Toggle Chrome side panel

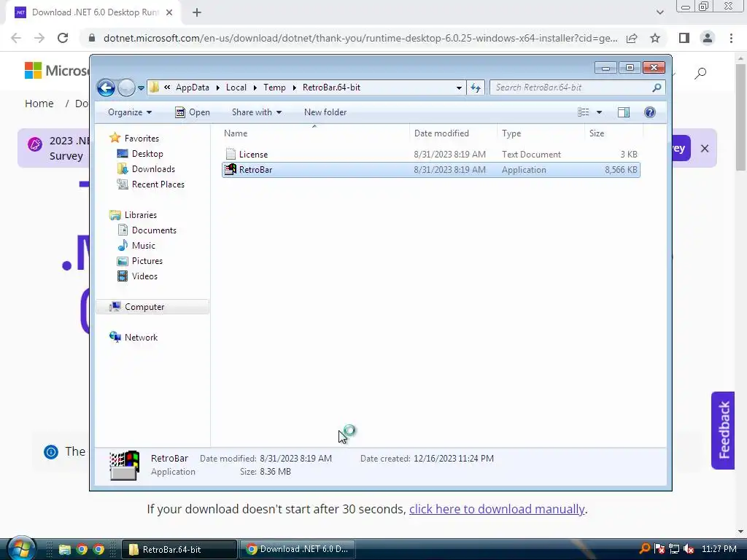684,38
